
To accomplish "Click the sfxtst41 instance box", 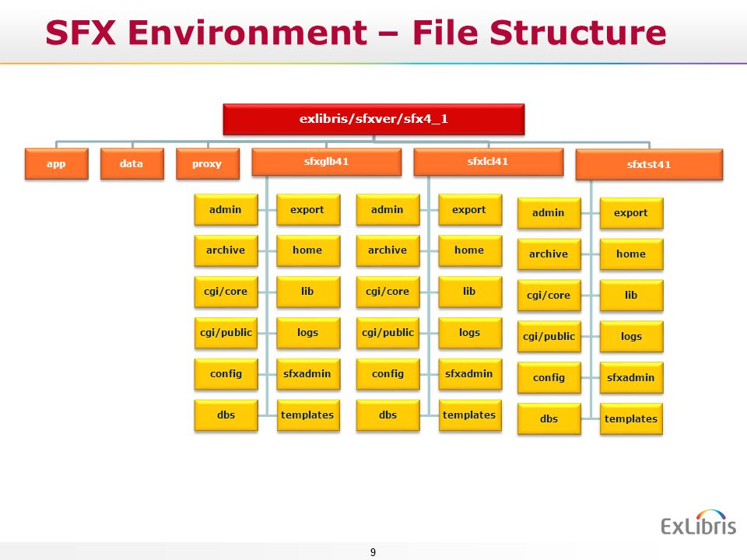I will click(x=649, y=164).
